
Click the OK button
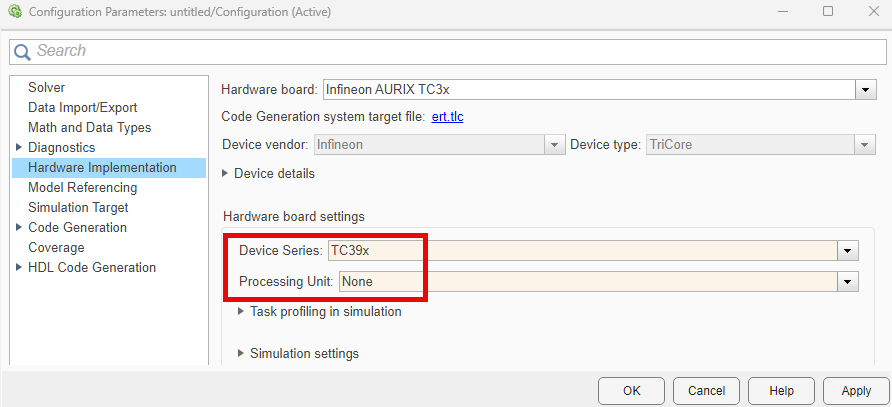[x=631, y=391]
